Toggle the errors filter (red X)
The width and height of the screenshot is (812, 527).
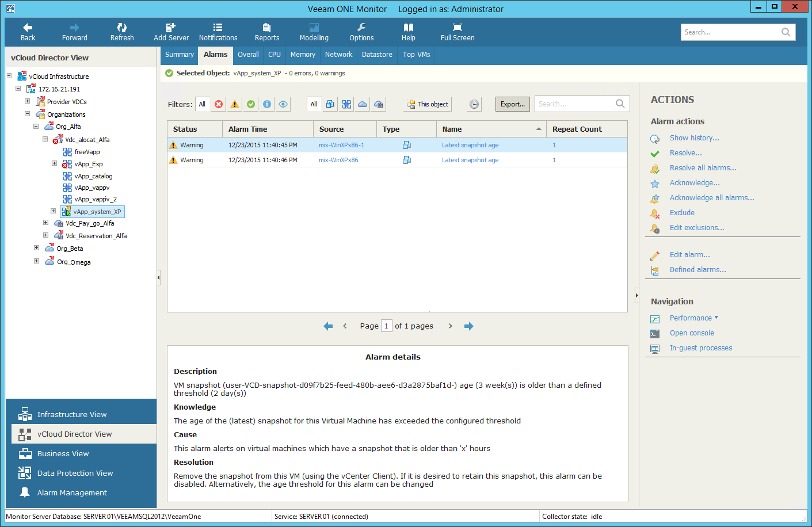pyautogui.click(x=219, y=104)
